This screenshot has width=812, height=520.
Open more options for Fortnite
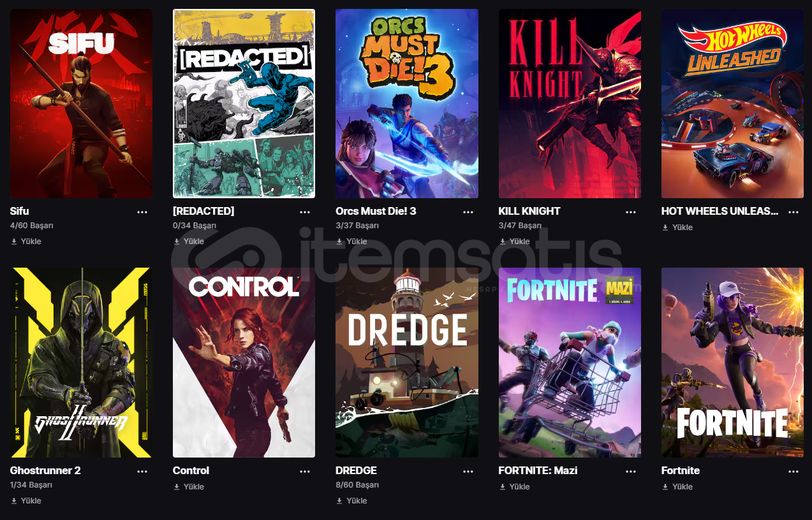[794, 472]
